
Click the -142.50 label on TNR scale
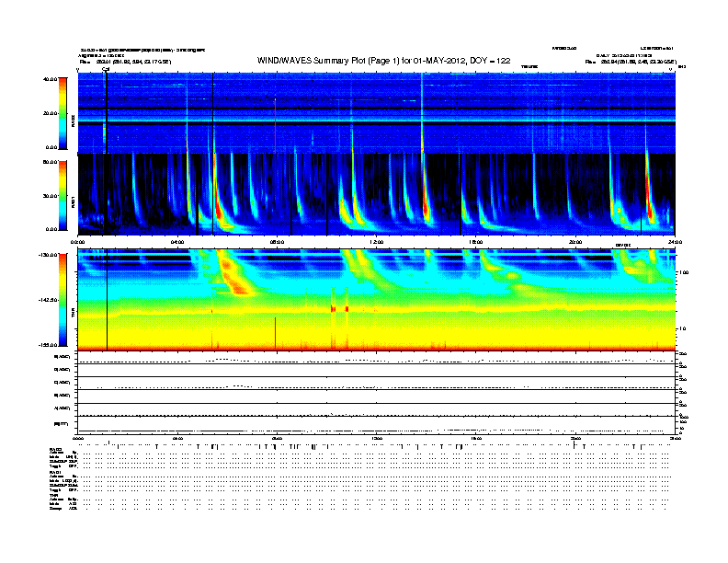(48, 300)
